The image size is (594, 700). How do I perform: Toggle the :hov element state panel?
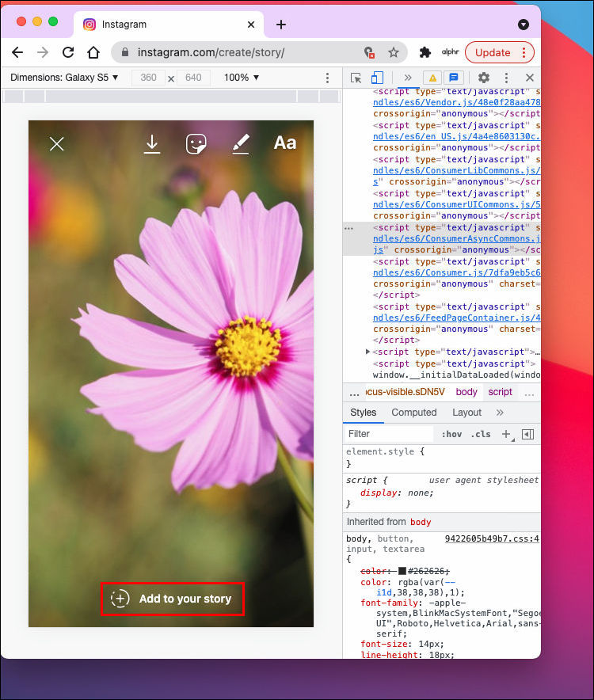(452, 434)
